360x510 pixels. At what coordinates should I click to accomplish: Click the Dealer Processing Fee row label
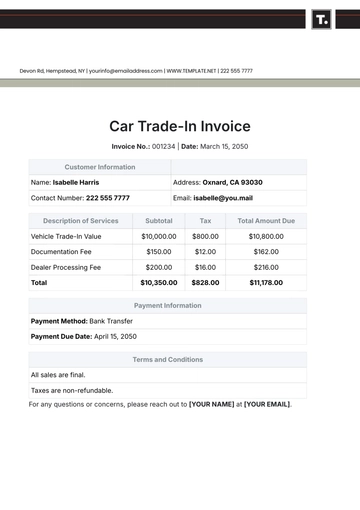(x=66, y=267)
